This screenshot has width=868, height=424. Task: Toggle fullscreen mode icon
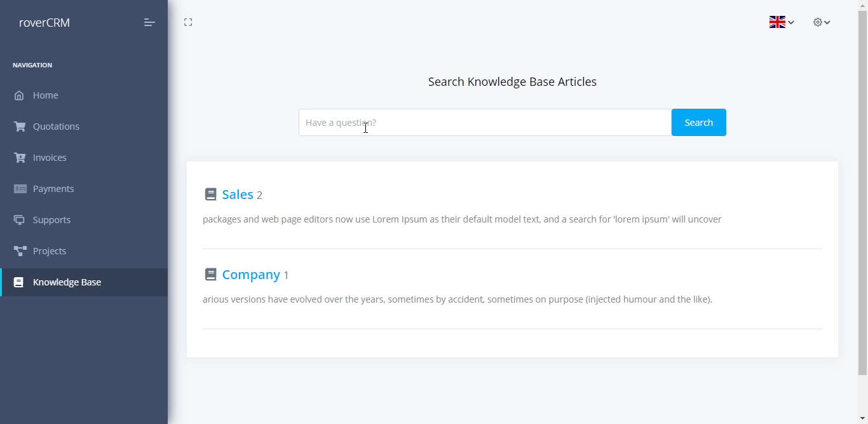point(188,22)
